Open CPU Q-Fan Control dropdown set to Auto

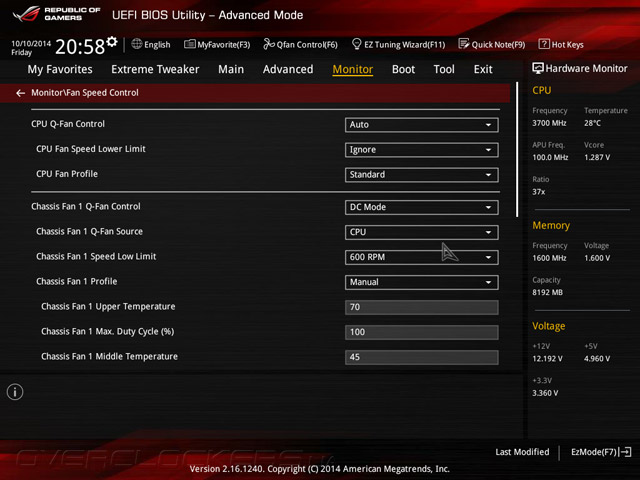click(422, 125)
